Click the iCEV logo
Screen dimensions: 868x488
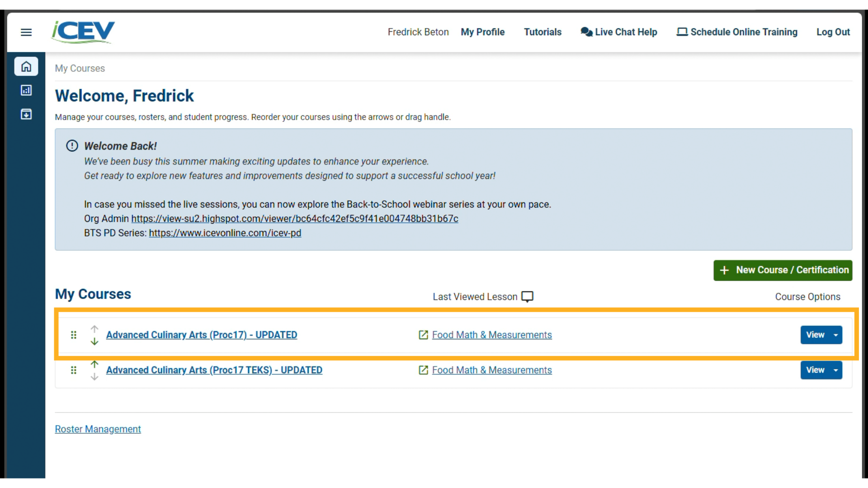point(83,32)
